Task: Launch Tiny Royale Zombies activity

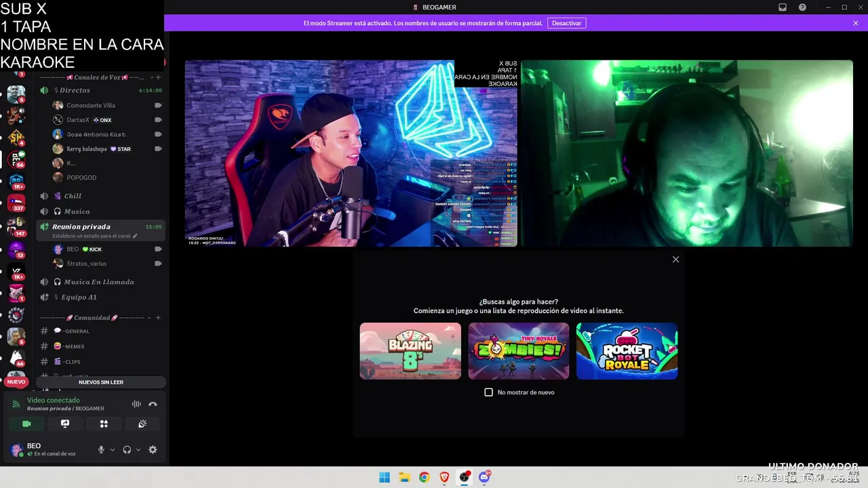Action: coord(519,351)
